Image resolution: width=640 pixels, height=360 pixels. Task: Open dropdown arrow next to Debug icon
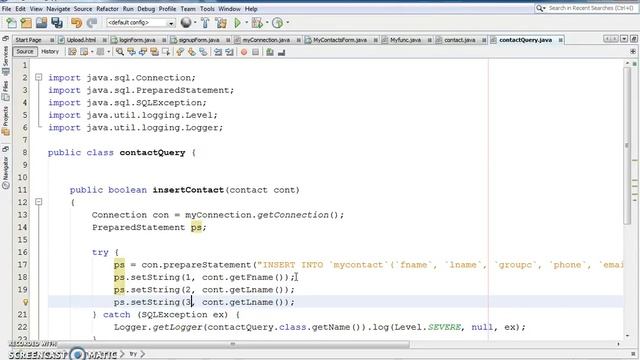(267, 23)
